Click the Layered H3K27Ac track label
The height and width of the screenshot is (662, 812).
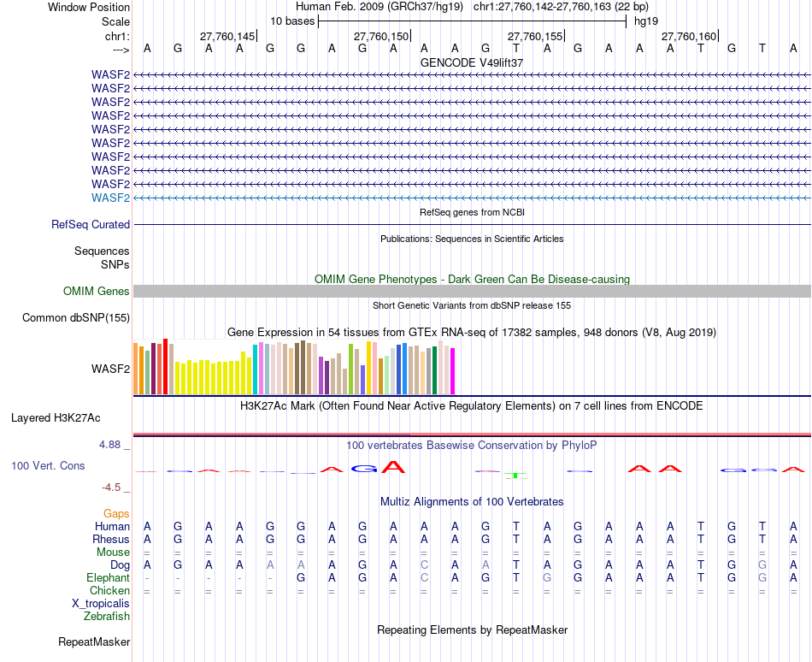[56, 418]
